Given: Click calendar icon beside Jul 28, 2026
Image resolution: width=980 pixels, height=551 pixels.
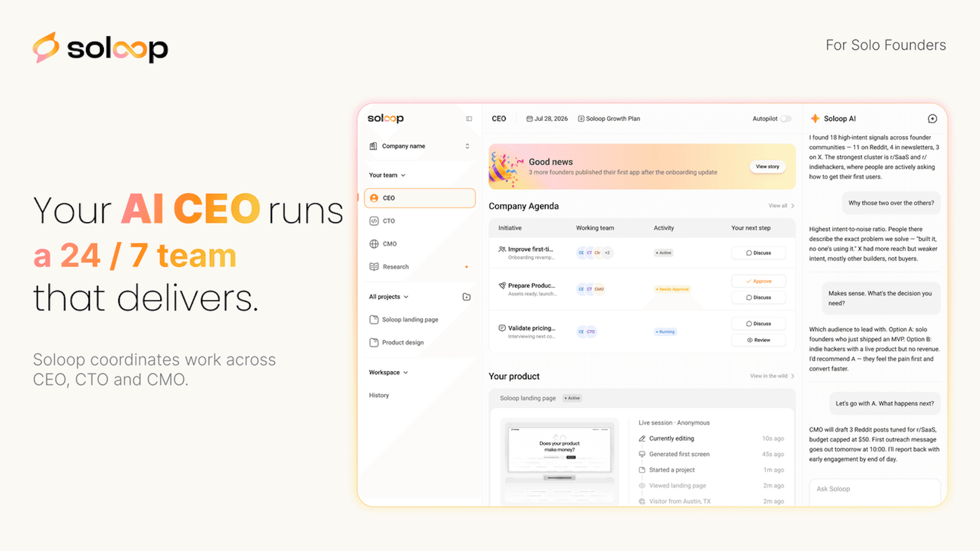Looking at the screenshot, I should (529, 119).
